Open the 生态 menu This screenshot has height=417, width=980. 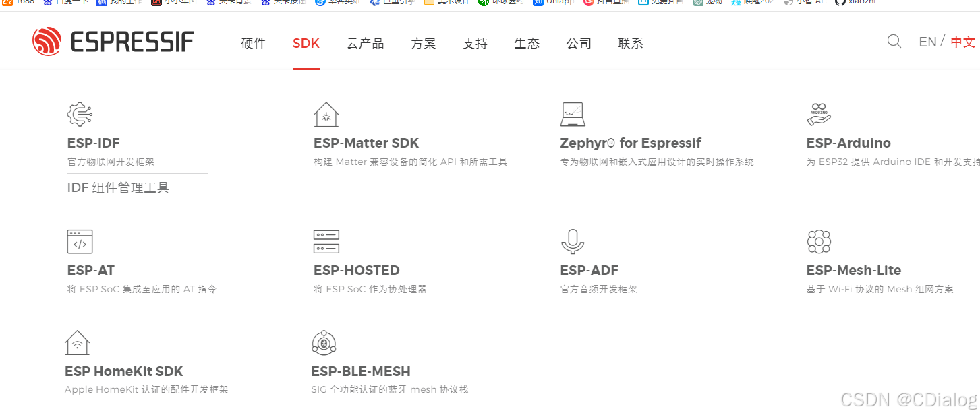pos(527,44)
